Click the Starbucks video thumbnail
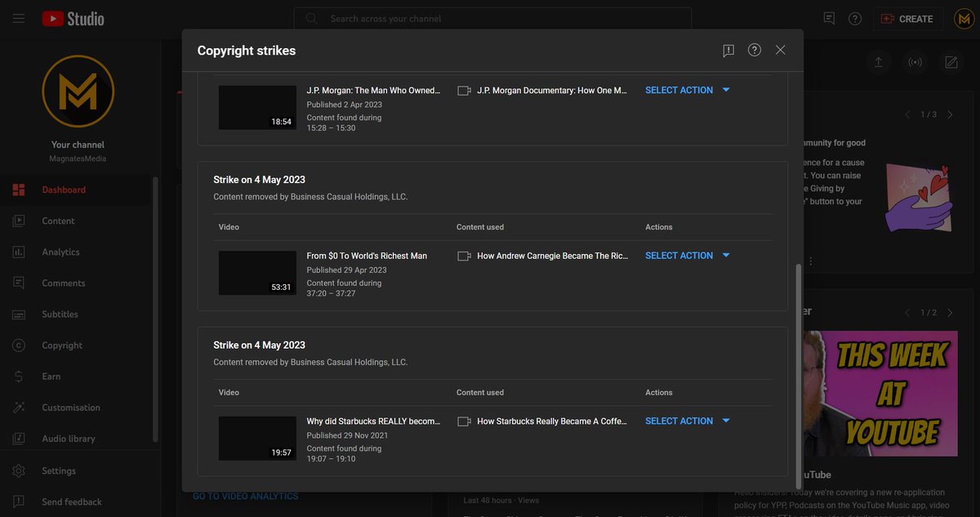Viewport: 980px width, 517px height. coord(257,438)
